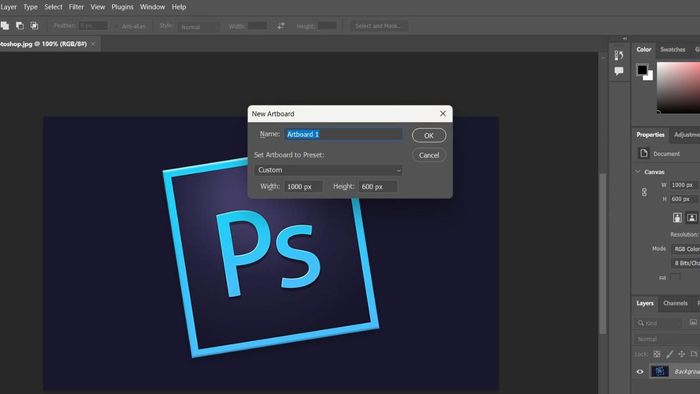700x394 pixels.
Task: Collapse the panels double-arrow icon
Action: coord(625,39)
